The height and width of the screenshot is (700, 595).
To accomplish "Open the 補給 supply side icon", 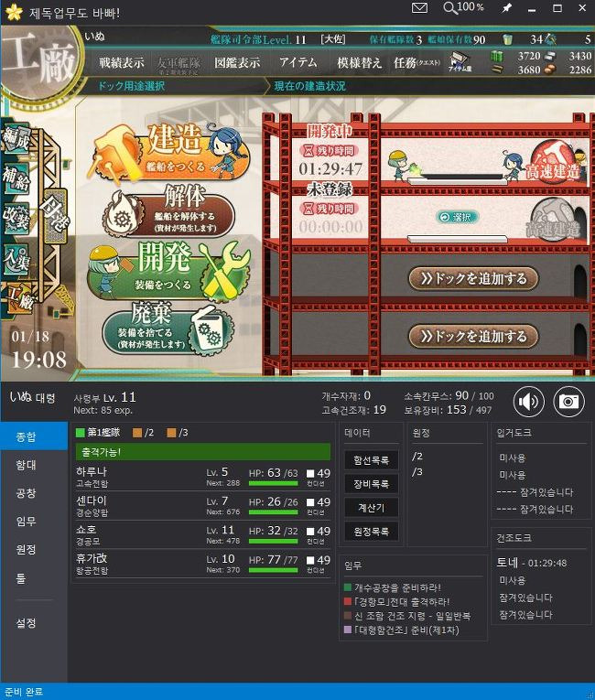I will point(16,178).
